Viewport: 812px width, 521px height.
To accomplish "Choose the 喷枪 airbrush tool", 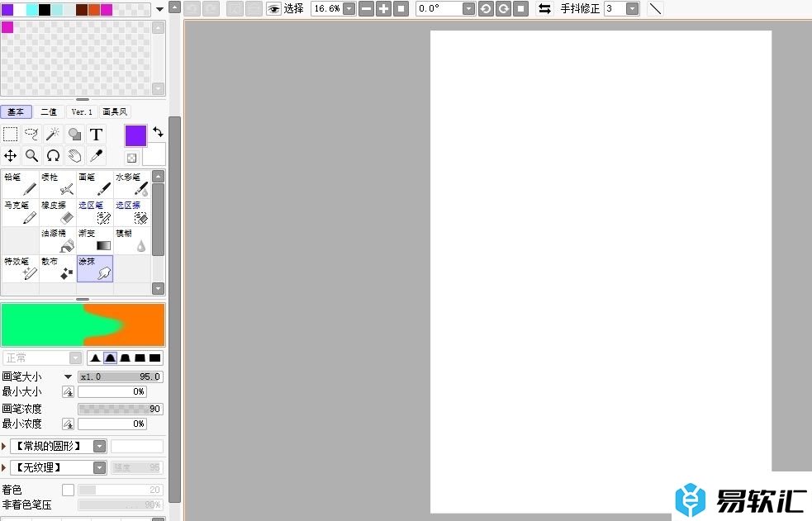I will (58, 184).
